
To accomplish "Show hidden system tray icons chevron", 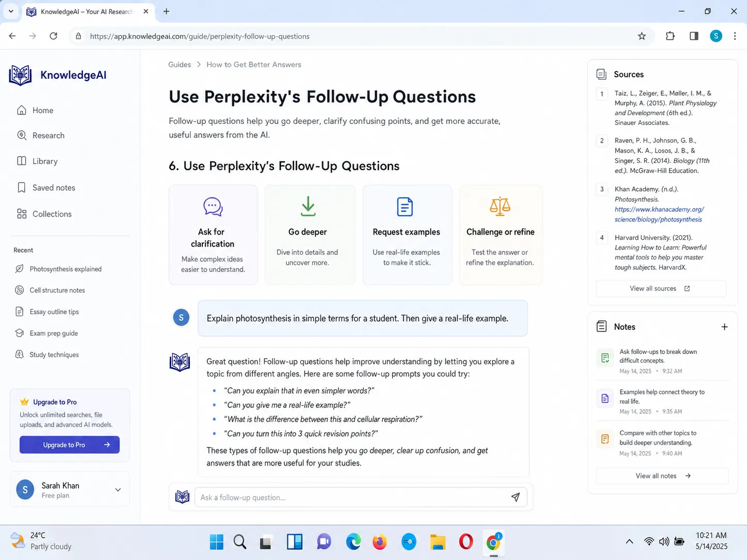I will point(629,541).
